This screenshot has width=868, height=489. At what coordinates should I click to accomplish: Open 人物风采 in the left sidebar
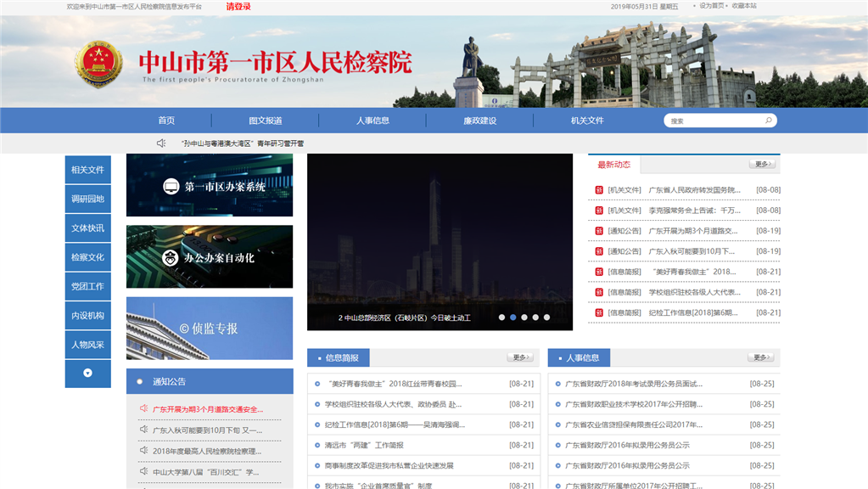click(87, 345)
